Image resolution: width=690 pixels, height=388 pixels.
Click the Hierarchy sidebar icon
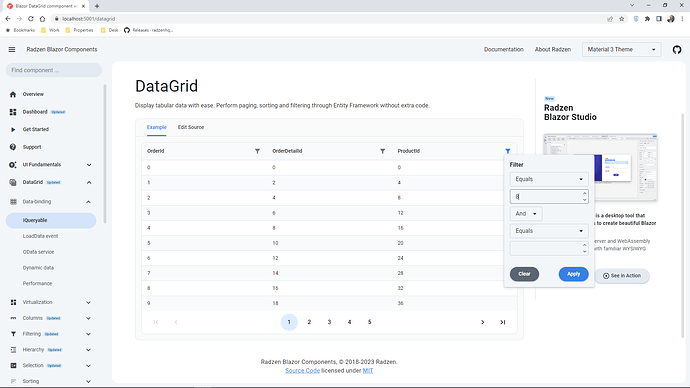pos(13,350)
